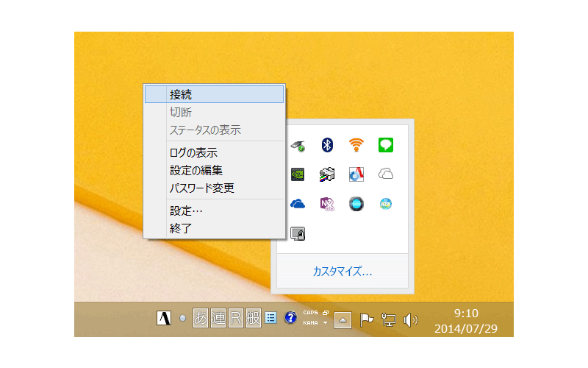
Task: Collapse the hidden tray icons arrow
Action: pyautogui.click(x=343, y=319)
